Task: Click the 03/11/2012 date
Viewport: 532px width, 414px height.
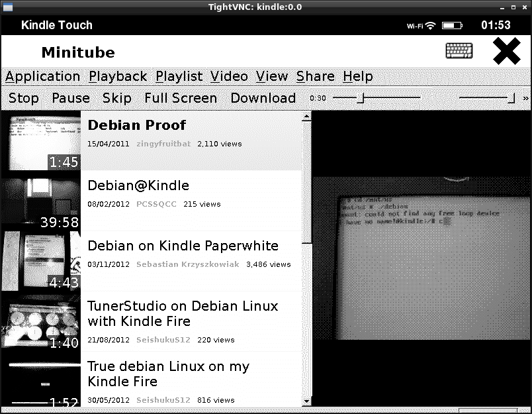Action: (109, 264)
